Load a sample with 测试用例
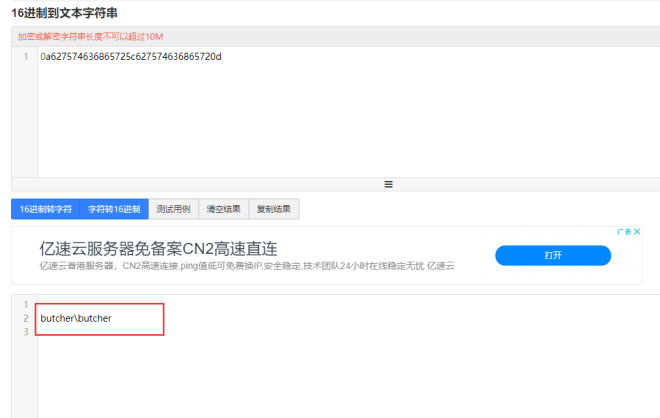 [173, 209]
